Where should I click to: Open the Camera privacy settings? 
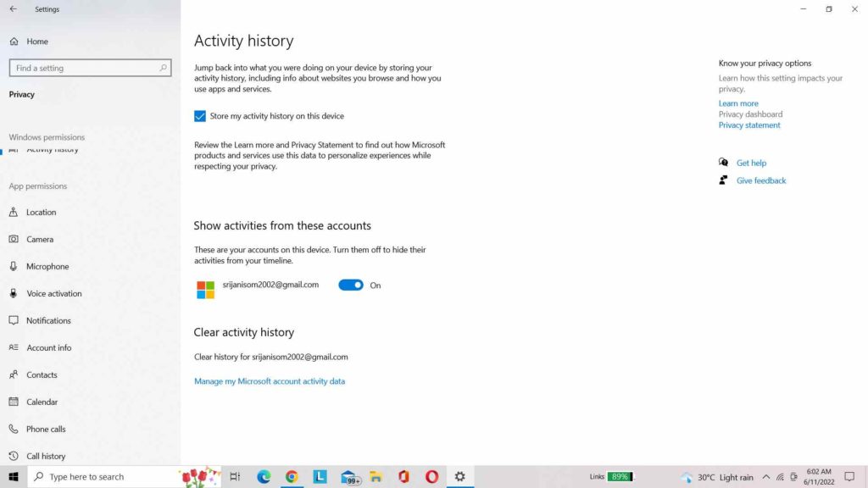[41, 239]
